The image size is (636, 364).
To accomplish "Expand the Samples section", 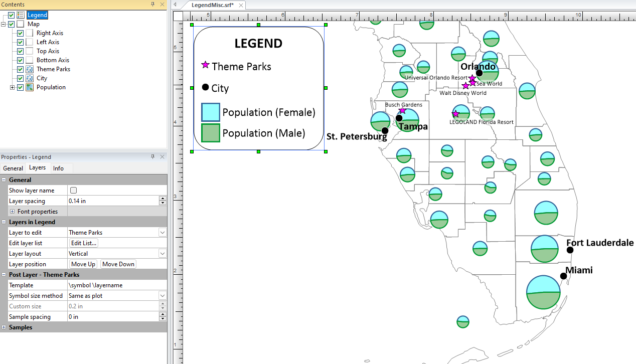I will pos(4,327).
